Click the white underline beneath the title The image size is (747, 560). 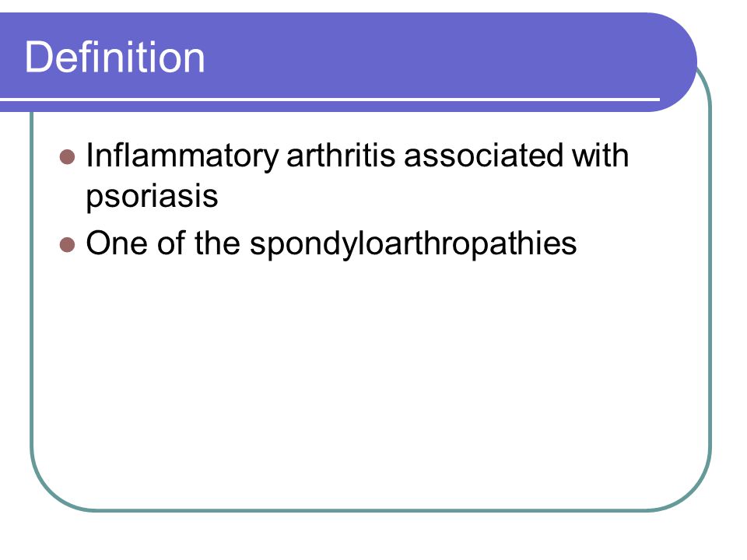pyautogui.click(x=330, y=100)
